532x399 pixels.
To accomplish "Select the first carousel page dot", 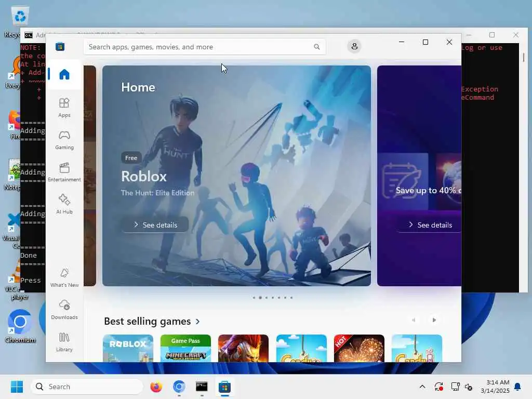I will click(254, 298).
